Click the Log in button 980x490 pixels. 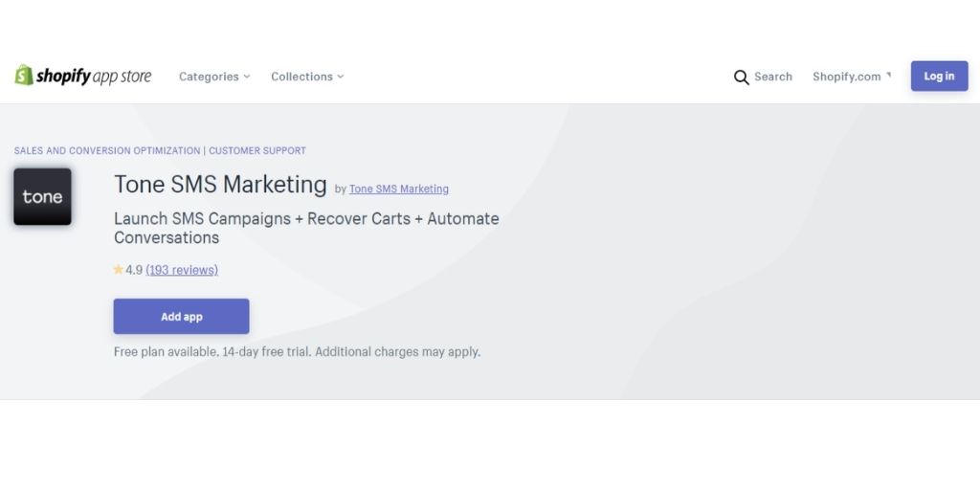click(940, 77)
